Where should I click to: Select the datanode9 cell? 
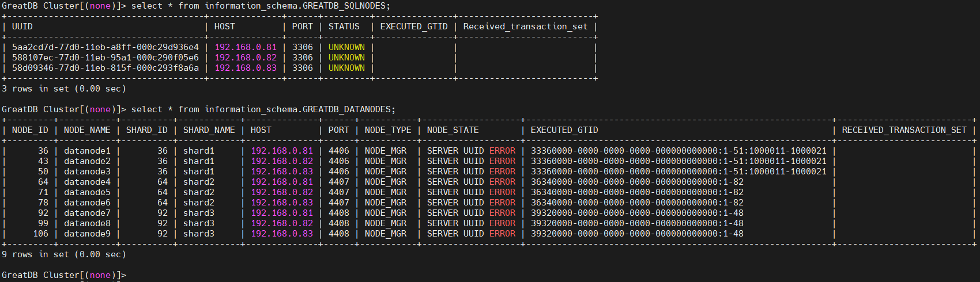tap(87, 234)
